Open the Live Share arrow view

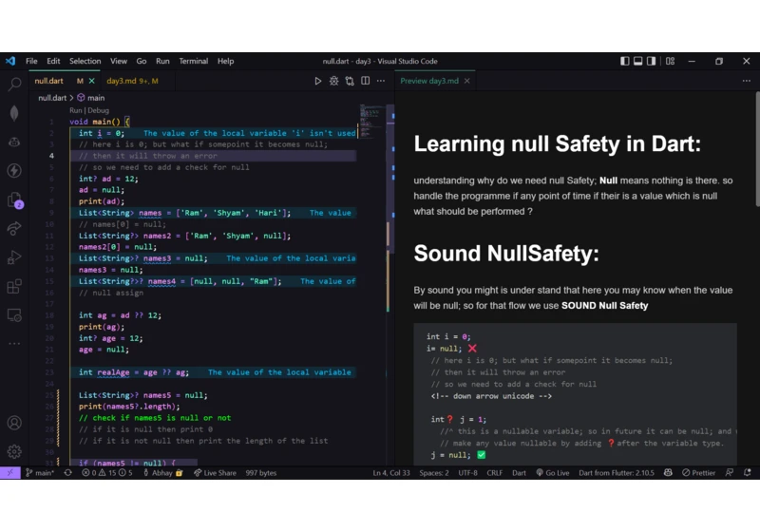(x=14, y=228)
